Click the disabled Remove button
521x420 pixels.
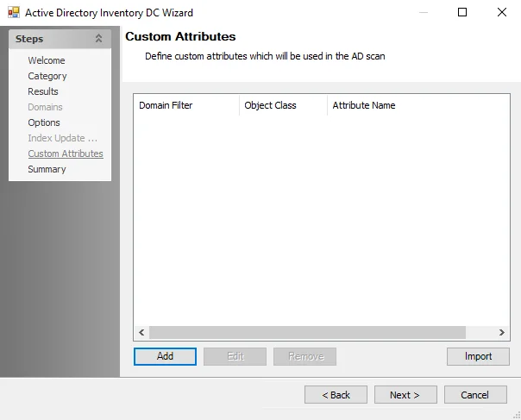point(304,356)
